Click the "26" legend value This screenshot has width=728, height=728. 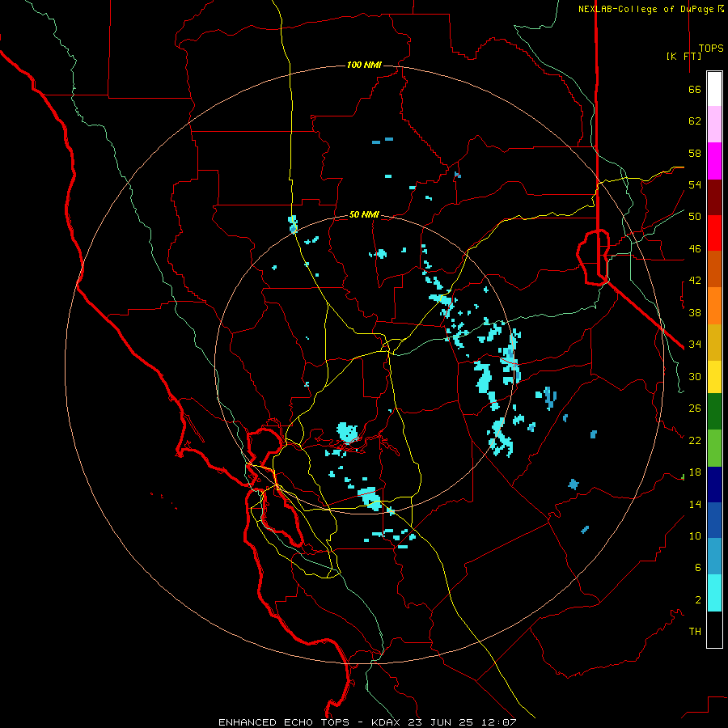pyautogui.click(x=695, y=408)
